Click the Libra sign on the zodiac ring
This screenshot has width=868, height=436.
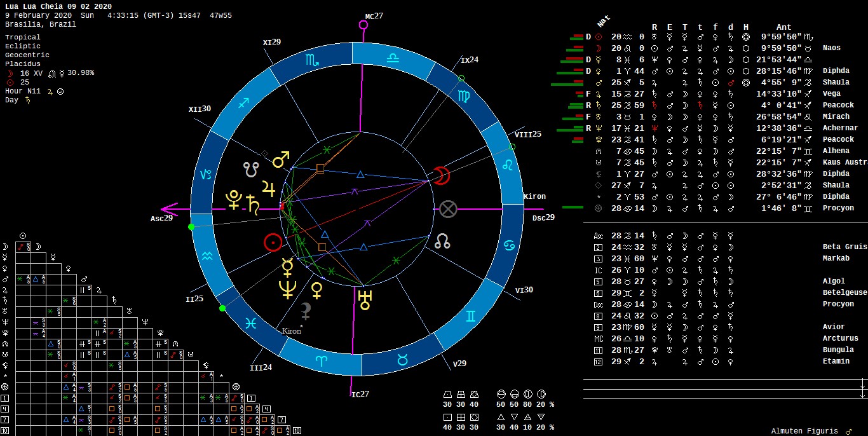392,57
